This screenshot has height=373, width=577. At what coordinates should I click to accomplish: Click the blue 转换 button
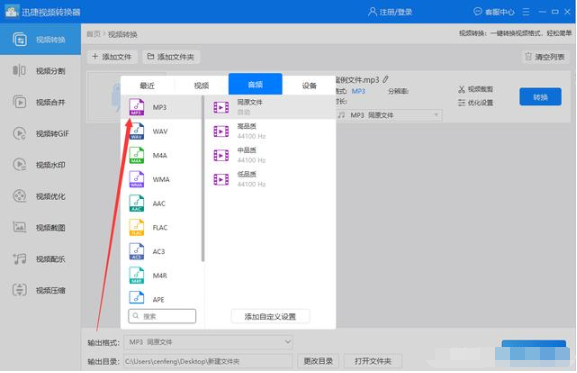coord(540,97)
